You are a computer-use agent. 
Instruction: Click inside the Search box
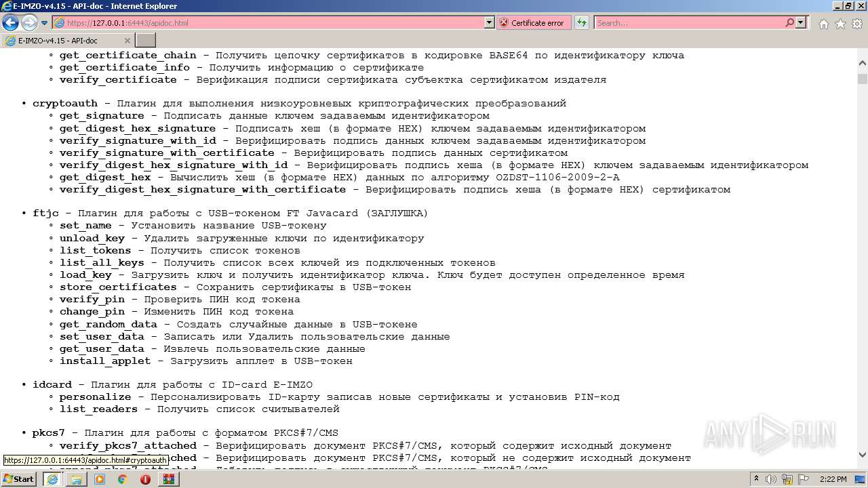(689, 22)
